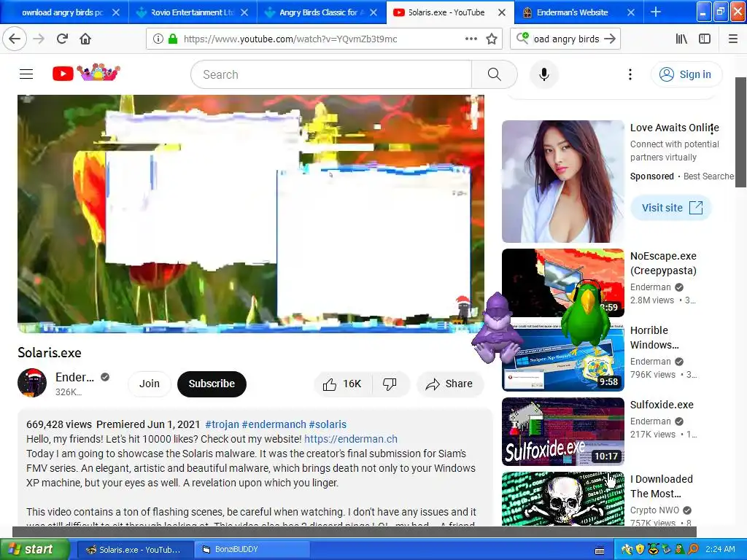Switch to download angry birds pc tab

(63, 12)
